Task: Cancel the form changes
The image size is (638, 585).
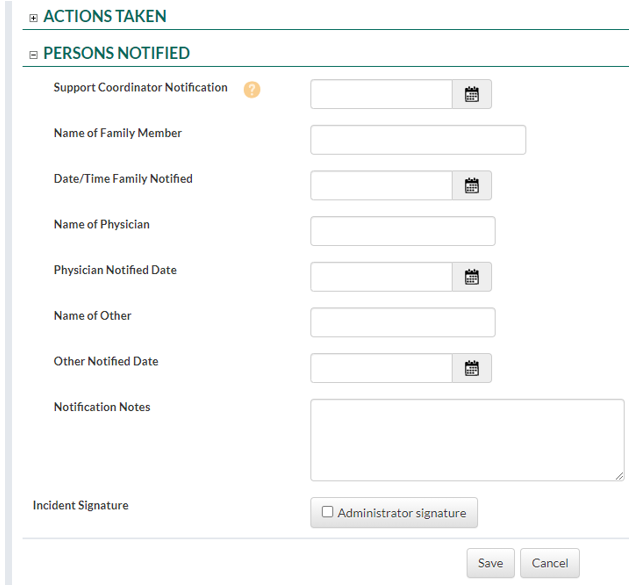Action: pyautogui.click(x=550, y=563)
